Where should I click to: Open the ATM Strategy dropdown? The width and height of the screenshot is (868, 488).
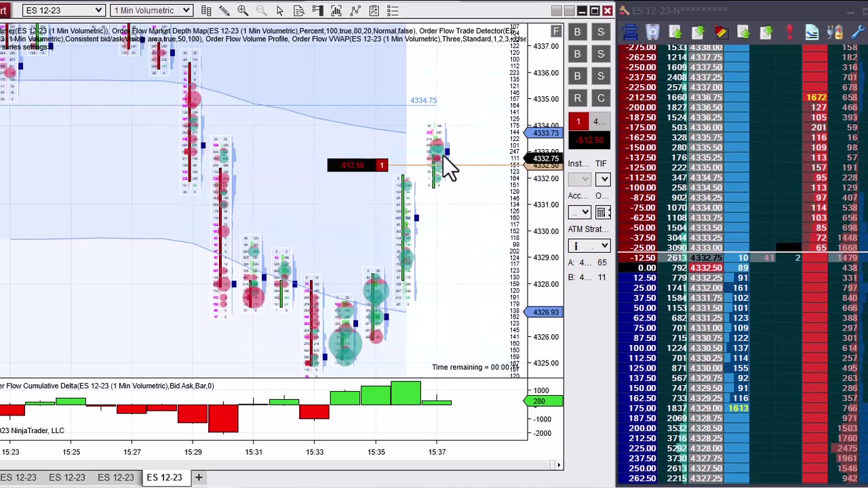pos(589,245)
